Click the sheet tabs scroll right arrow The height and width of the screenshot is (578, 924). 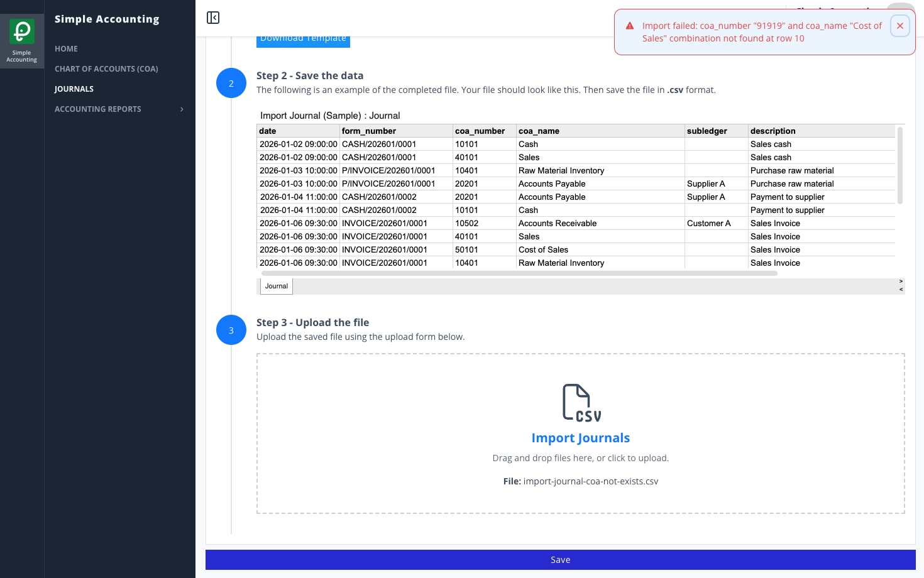pyautogui.click(x=901, y=281)
